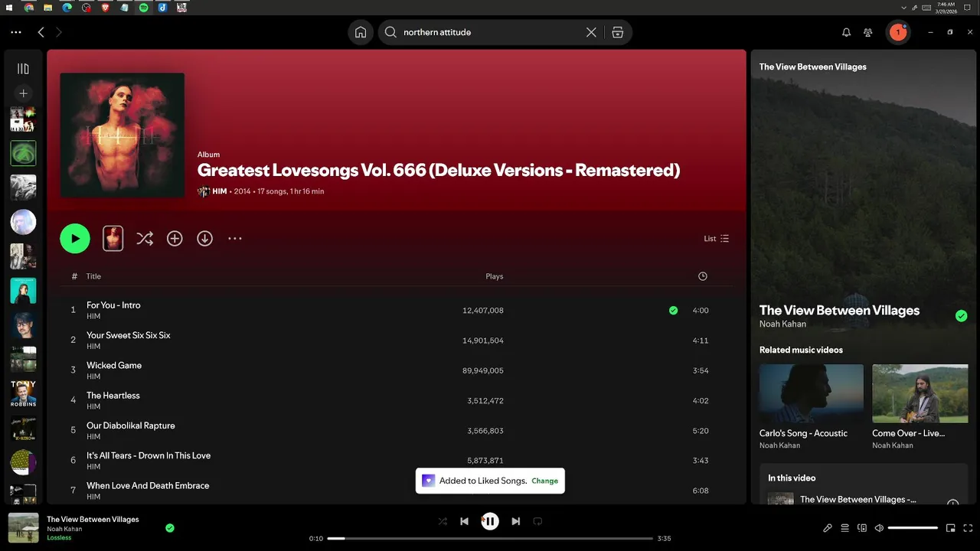Screen dimensions: 980x551
Task: Download the album with the download icon
Action: pyautogui.click(x=204, y=239)
